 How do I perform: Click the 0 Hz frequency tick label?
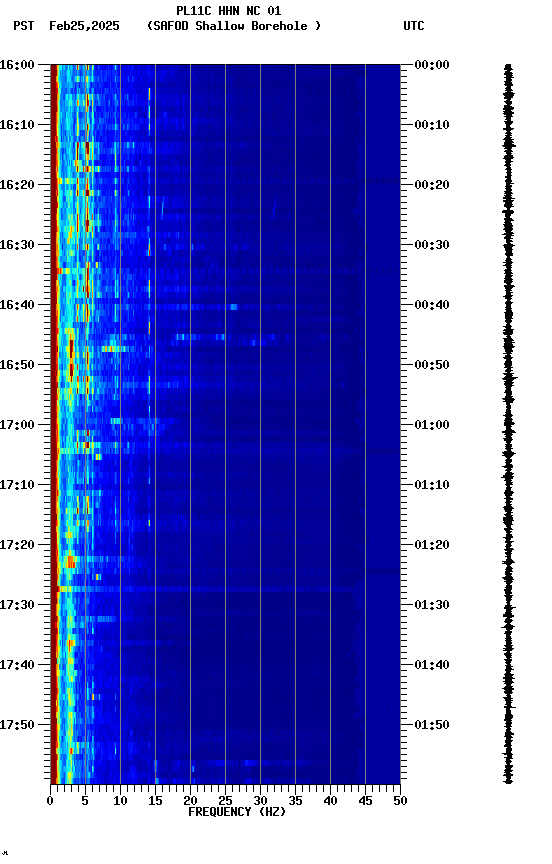pyautogui.click(x=50, y=801)
